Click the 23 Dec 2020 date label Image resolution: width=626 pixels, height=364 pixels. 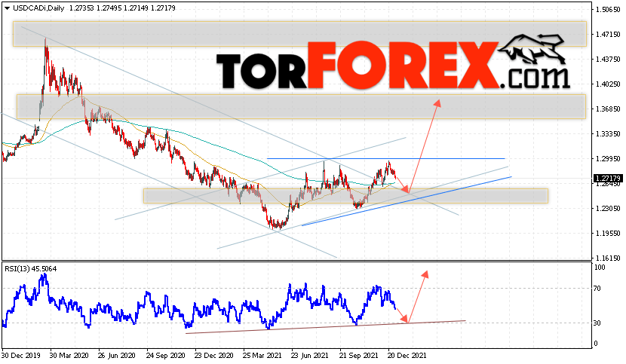[214, 355]
